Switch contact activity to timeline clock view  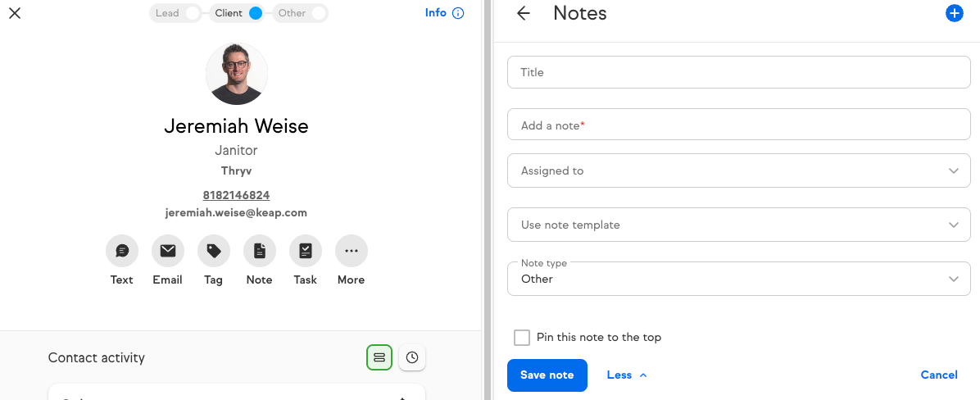tap(412, 357)
